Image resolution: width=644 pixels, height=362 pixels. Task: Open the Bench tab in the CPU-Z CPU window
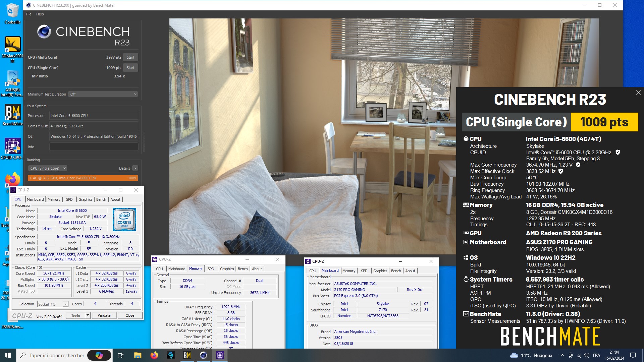[x=101, y=199]
